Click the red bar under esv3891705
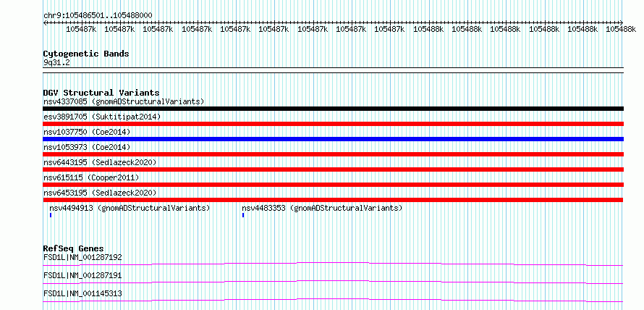 click(x=333, y=124)
